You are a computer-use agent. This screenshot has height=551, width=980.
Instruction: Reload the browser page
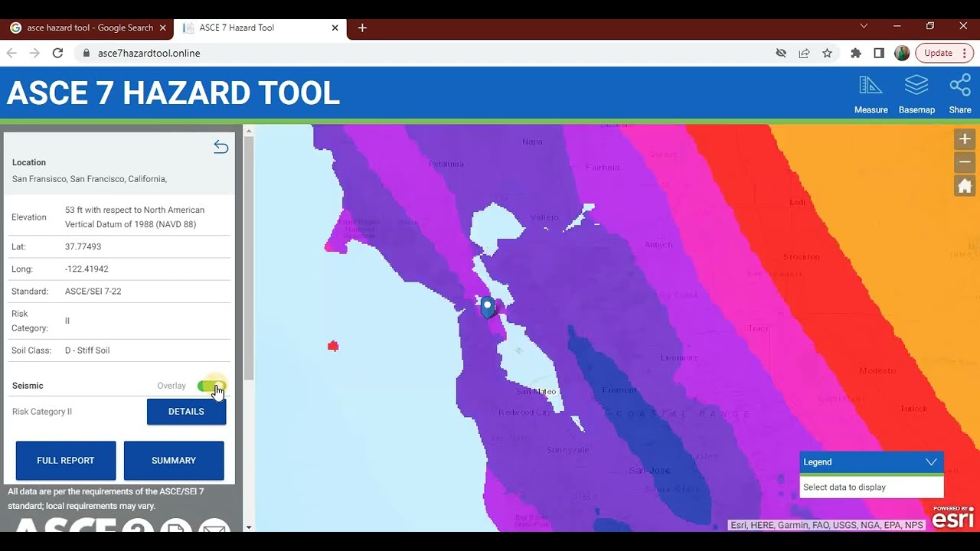coord(57,53)
